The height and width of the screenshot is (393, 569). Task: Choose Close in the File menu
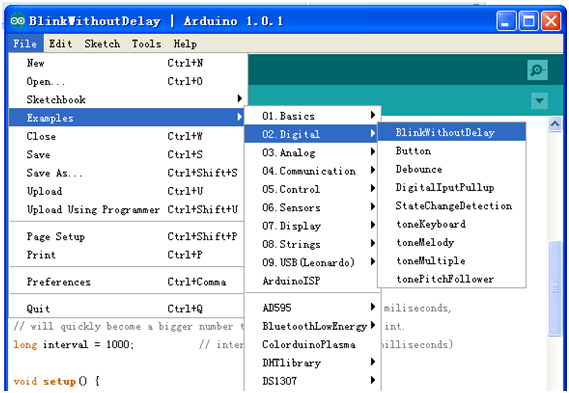pyautogui.click(x=126, y=136)
